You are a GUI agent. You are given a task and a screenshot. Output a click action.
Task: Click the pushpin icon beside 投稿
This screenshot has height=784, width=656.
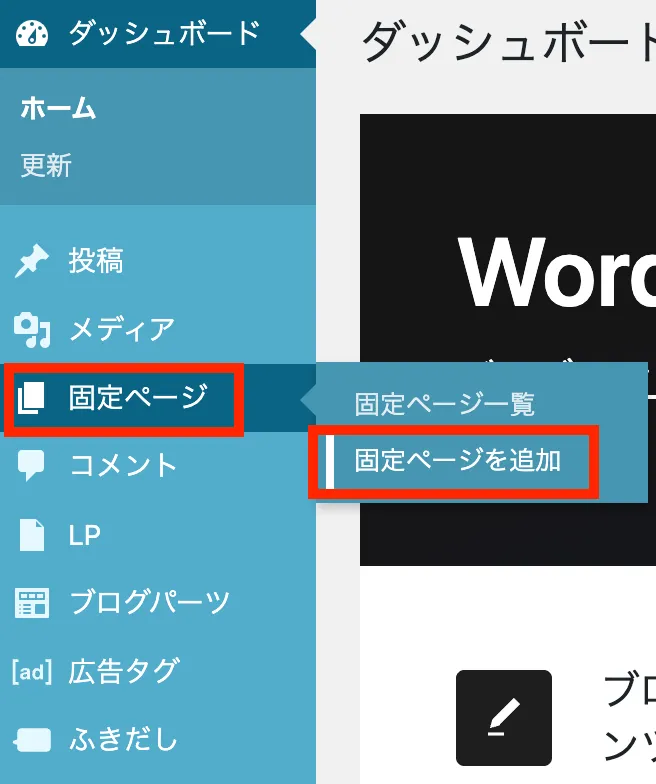click(32, 261)
